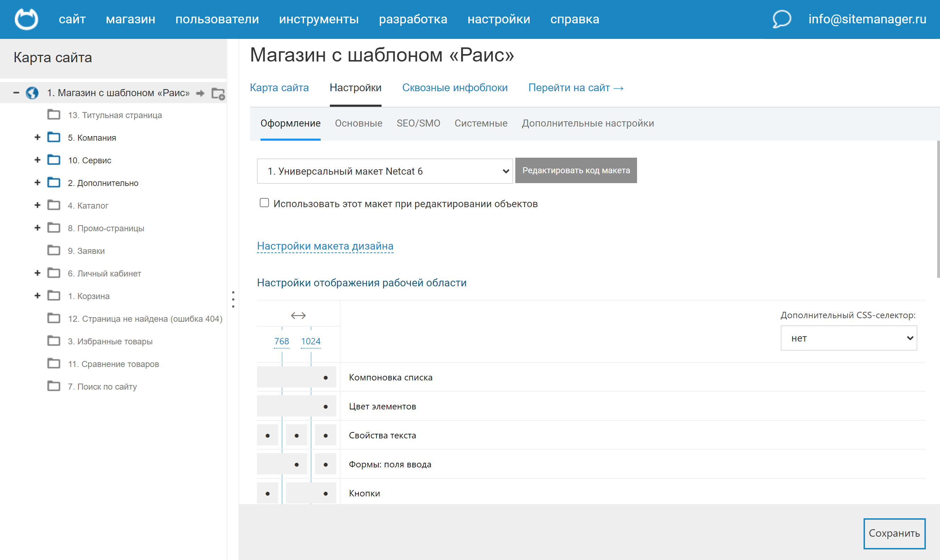The height and width of the screenshot is (560, 940).
Task: Open the additional CSS selector dropdown
Action: point(848,338)
